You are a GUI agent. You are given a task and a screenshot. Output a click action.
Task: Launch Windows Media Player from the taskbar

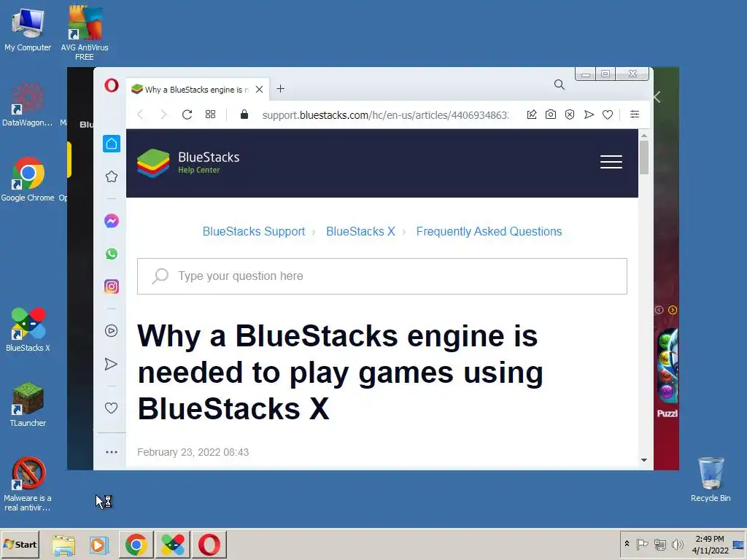tap(99, 545)
